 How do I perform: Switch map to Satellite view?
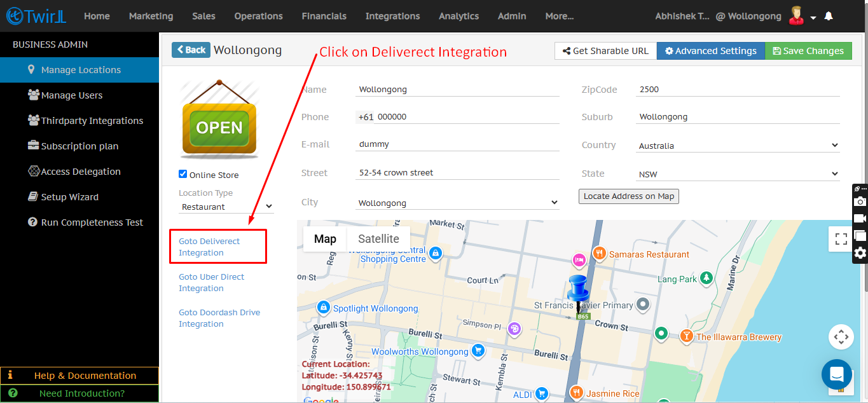tap(378, 239)
